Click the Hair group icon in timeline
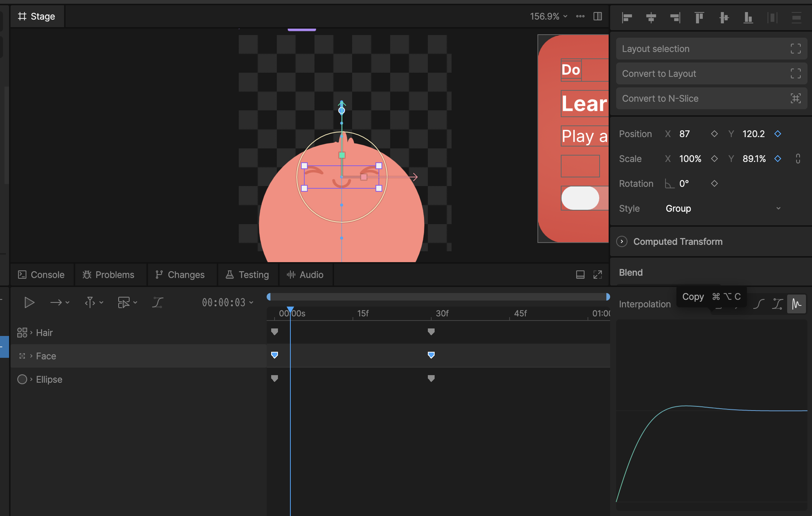The width and height of the screenshot is (812, 516). (22, 333)
